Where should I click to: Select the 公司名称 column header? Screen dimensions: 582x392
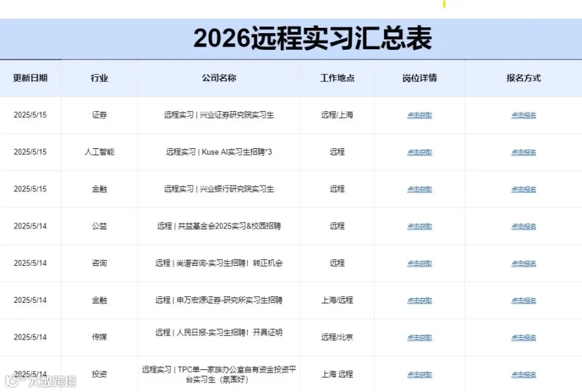[x=217, y=78]
